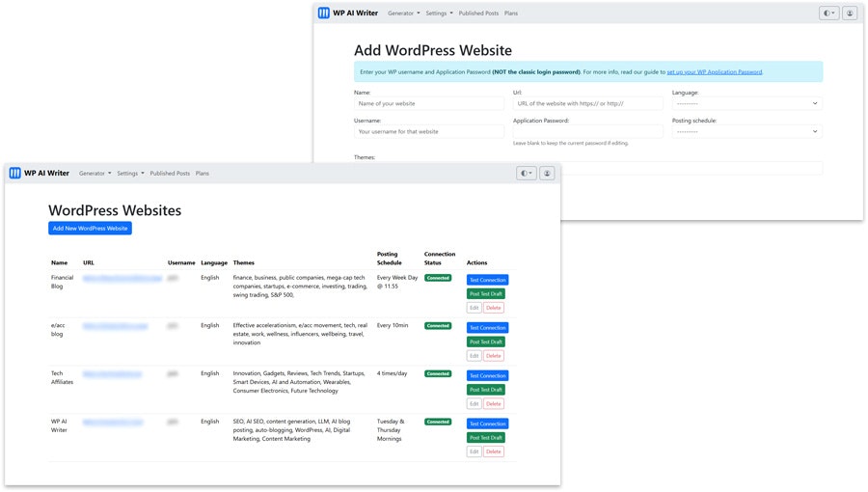The image size is (868, 492).
Task: Click 'Financial Blog' name cell
Action: coord(62,283)
